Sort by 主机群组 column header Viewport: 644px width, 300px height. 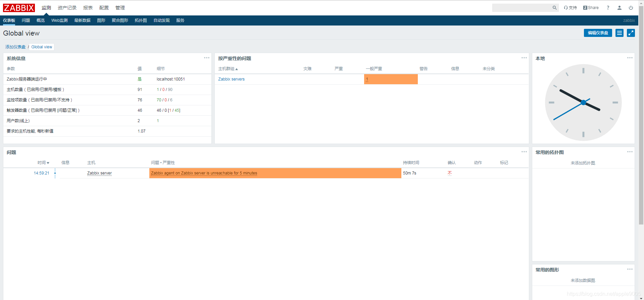[x=228, y=69]
